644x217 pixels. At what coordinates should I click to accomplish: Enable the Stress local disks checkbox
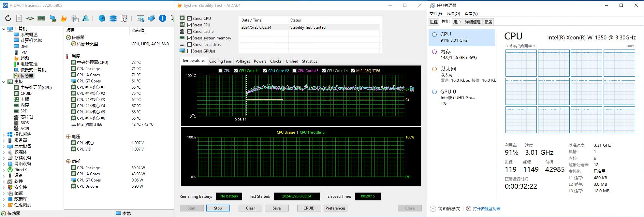coord(190,45)
